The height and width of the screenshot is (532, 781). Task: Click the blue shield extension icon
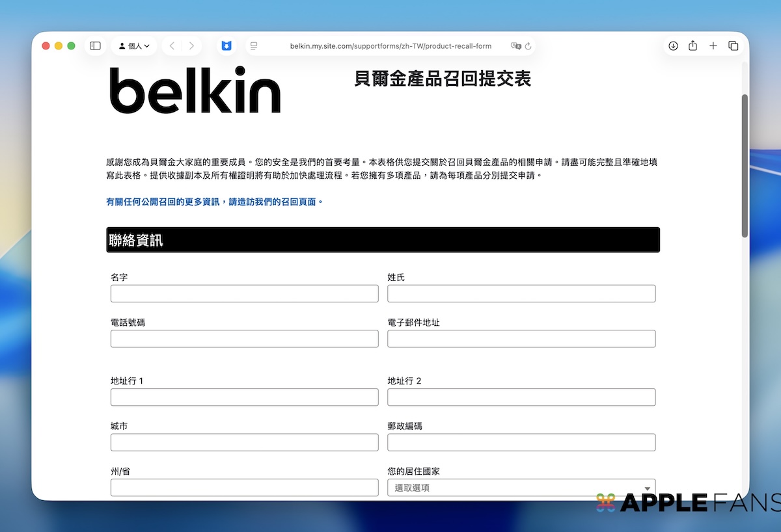click(226, 46)
